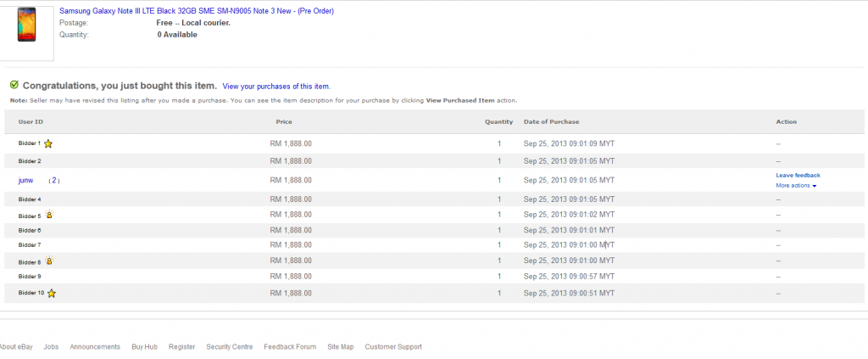Open the Samsung Galaxy Note product thumbnail

pyautogui.click(x=27, y=29)
